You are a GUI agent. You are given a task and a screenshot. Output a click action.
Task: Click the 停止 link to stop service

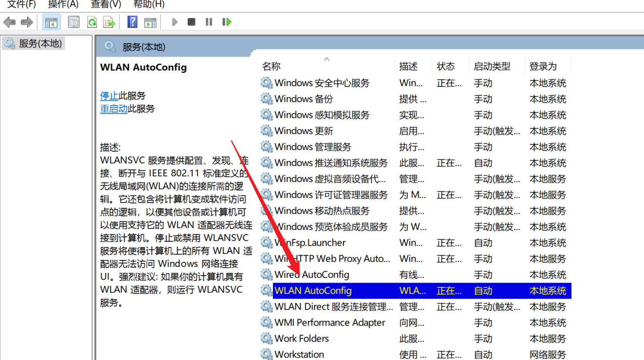click(x=109, y=96)
